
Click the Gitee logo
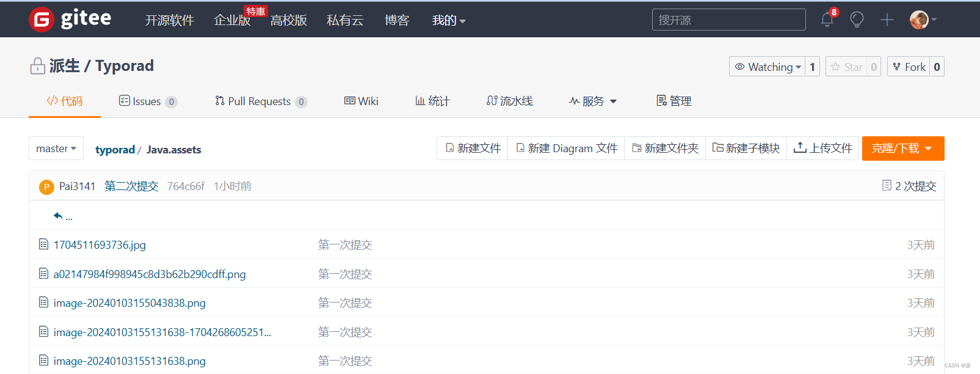click(70, 20)
